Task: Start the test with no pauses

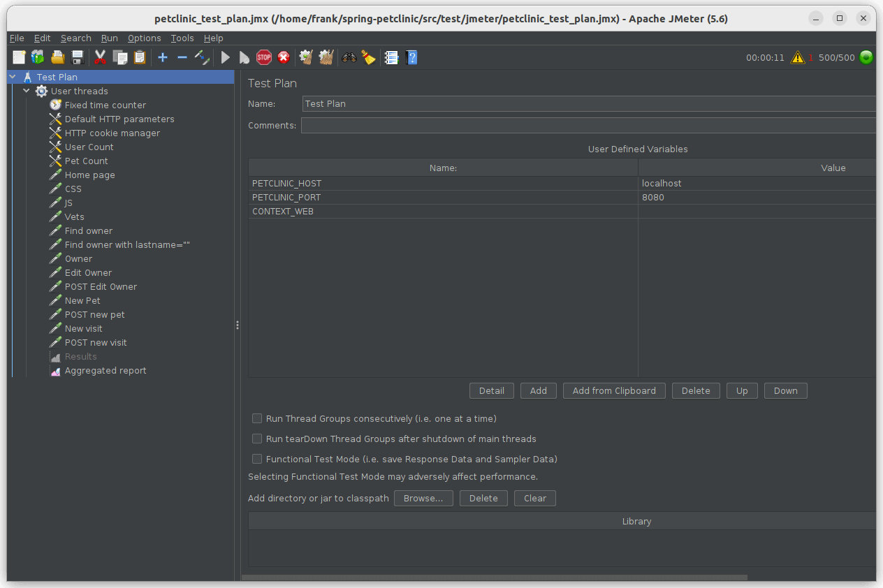Action: click(x=245, y=57)
